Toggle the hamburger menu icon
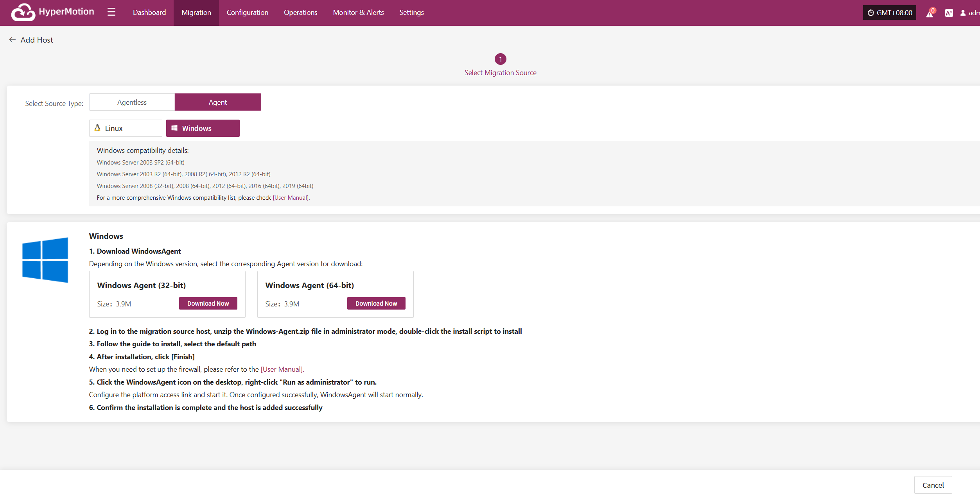The width and height of the screenshot is (980, 496). point(111,12)
